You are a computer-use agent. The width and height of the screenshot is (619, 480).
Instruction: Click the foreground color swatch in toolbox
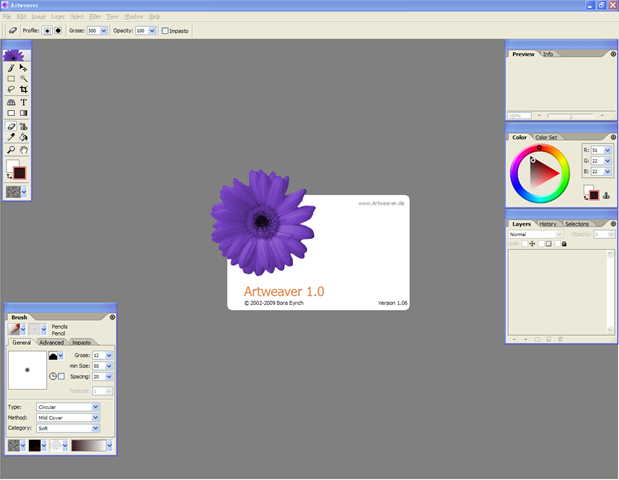click(x=19, y=173)
